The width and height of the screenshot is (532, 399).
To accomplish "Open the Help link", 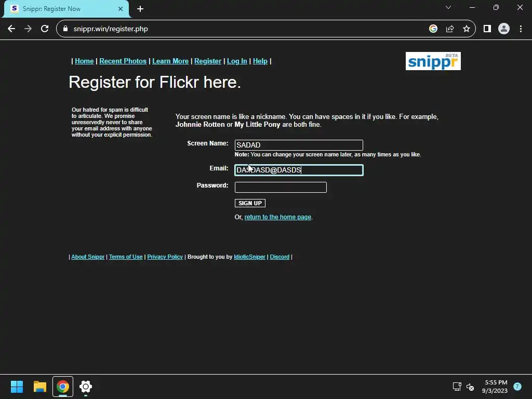I will 260,61.
